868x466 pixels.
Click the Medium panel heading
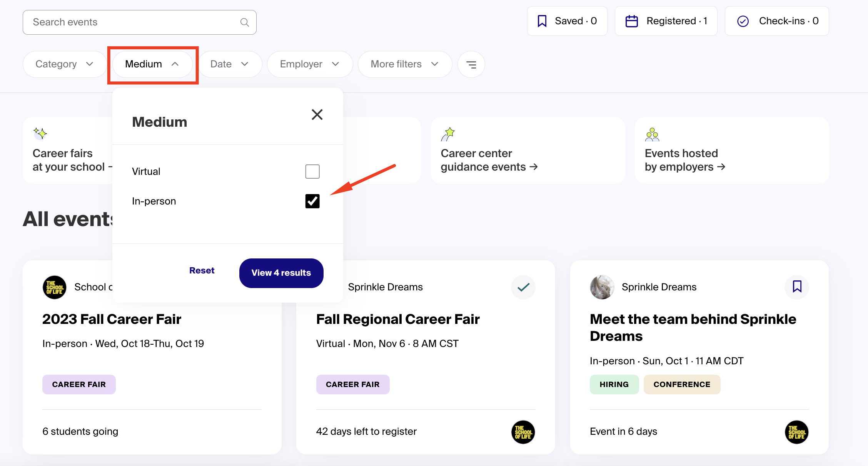coord(160,122)
